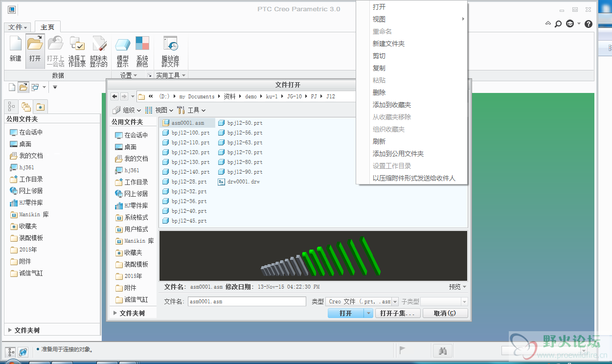Open the 视图 submenu in the context menu

tap(412, 19)
